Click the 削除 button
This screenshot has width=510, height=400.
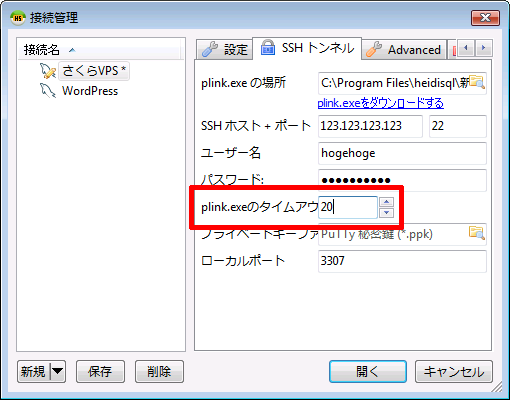tap(159, 371)
